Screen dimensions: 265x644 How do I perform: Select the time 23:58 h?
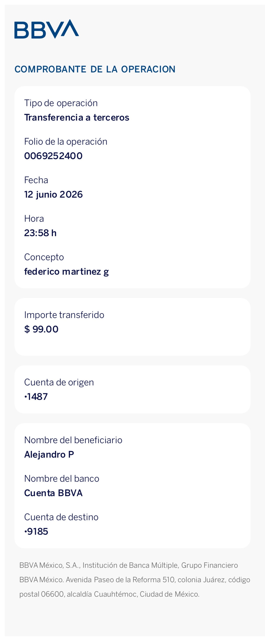[40, 233]
